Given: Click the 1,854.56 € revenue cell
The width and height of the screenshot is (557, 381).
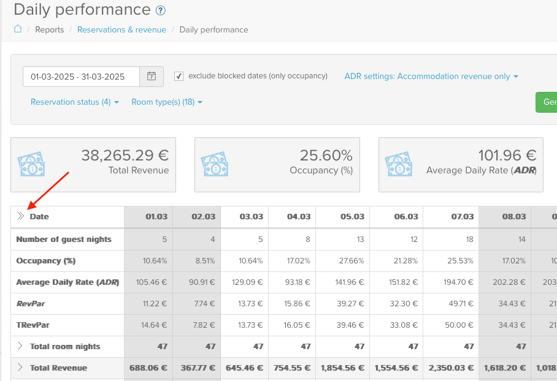Looking at the screenshot, I should [342, 368].
